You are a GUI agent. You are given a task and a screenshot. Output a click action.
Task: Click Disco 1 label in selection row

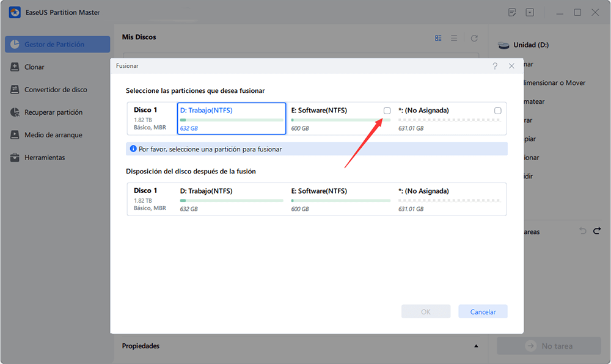pyautogui.click(x=145, y=110)
